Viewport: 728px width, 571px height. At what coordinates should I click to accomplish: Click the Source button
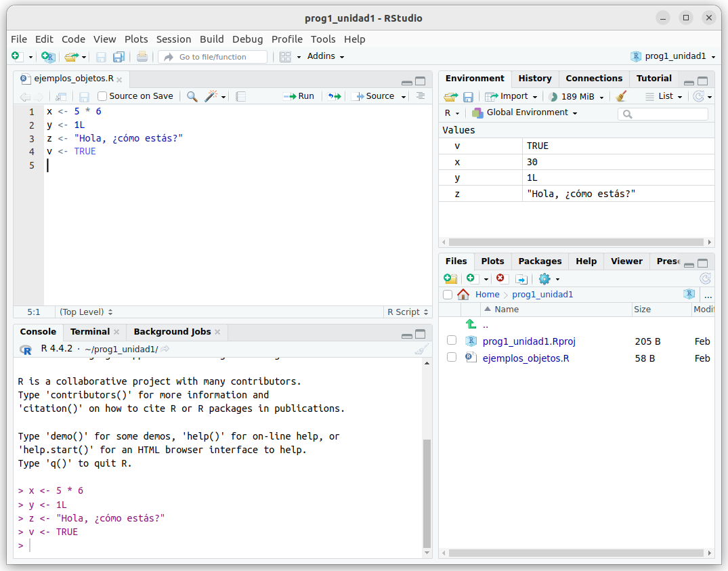point(374,96)
